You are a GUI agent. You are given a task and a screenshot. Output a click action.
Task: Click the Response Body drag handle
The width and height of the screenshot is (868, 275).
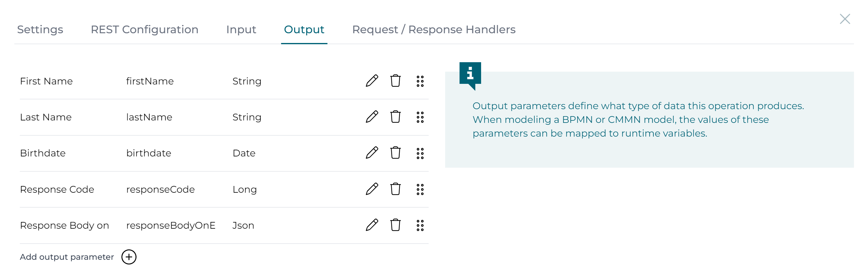pos(420,226)
